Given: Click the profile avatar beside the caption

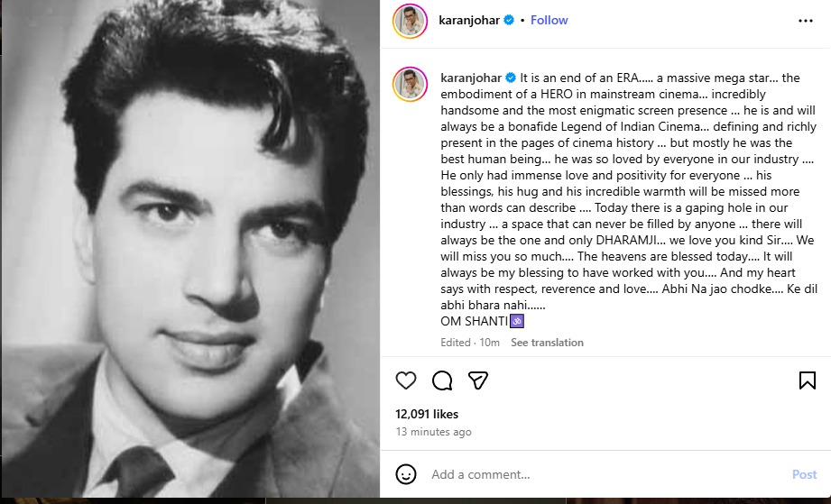Looking at the screenshot, I should pyautogui.click(x=410, y=83).
